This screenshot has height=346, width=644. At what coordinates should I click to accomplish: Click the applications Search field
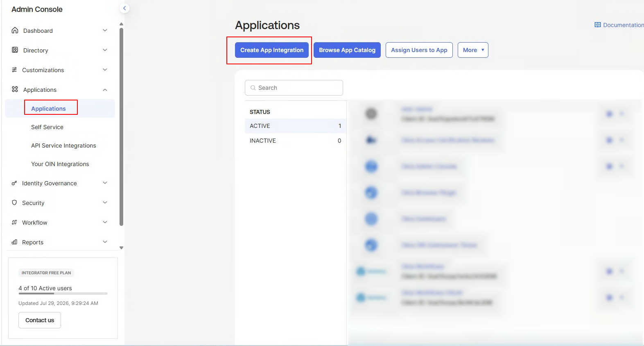[294, 88]
